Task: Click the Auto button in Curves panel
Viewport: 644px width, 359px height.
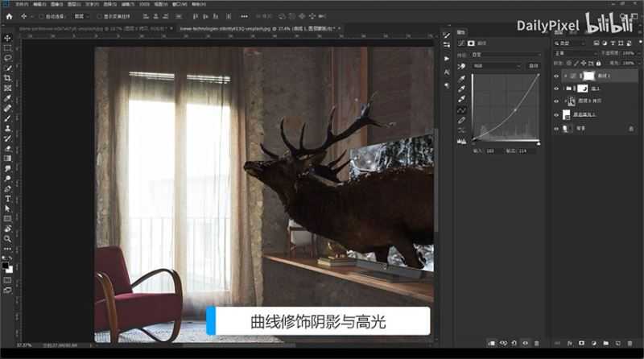Action: (533, 65)
